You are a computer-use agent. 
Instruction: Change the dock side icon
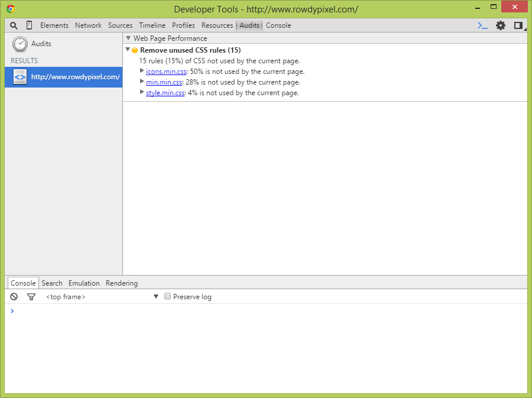tap(518, 25)
